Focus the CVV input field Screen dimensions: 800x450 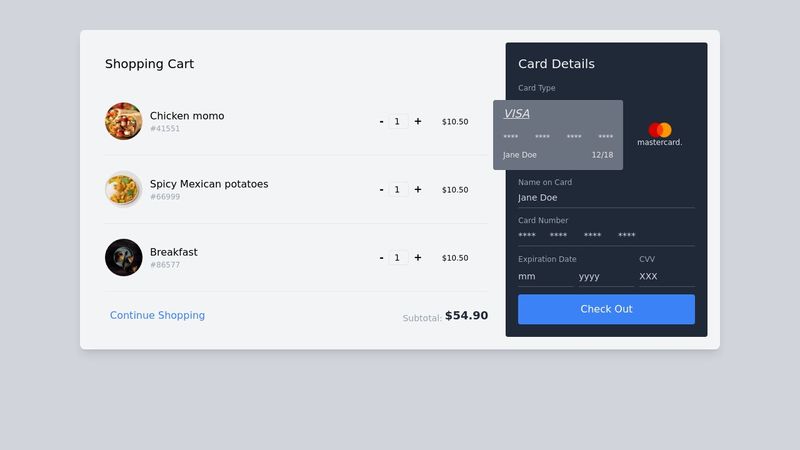pyautogui.click(x=666, y=276)
